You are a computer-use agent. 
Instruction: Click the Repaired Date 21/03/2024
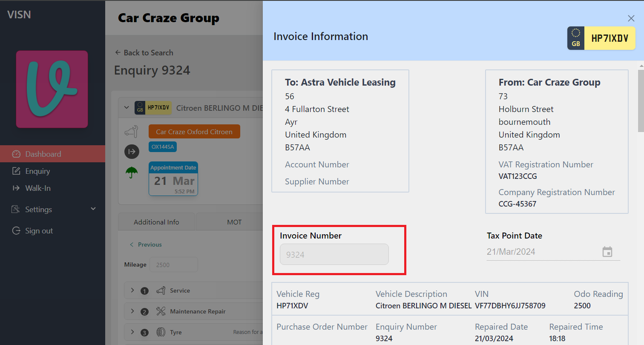click(494, 339)
